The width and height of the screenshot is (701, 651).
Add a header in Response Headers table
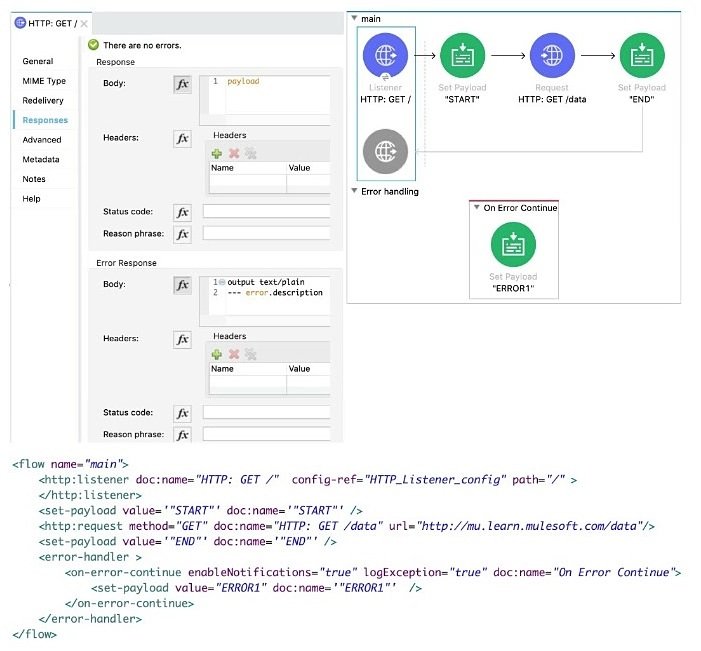217,153
